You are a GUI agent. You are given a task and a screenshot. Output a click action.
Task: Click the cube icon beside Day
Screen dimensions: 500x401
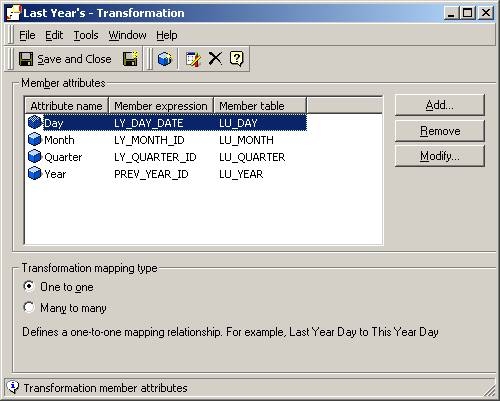(x=35, y=122)
